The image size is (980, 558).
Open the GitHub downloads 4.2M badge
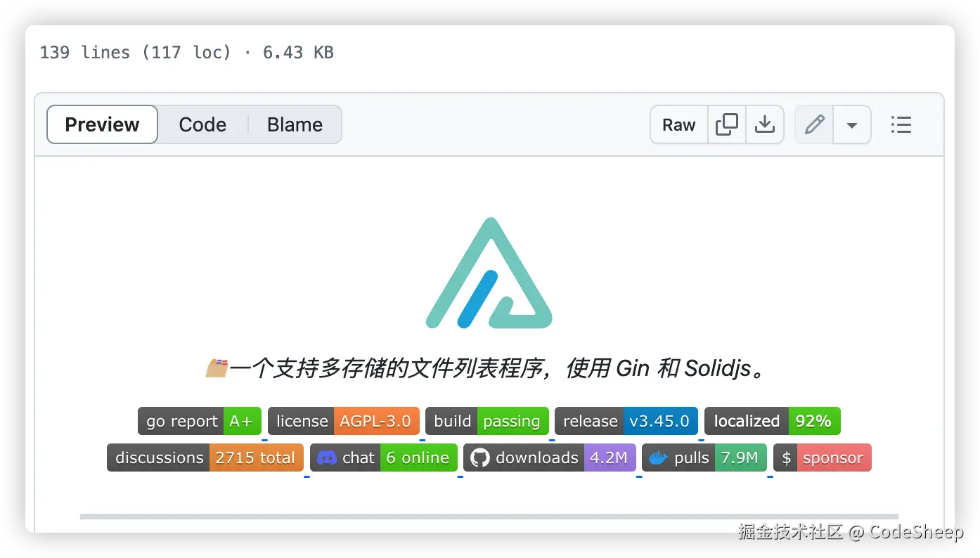click(x=550, y=458)
